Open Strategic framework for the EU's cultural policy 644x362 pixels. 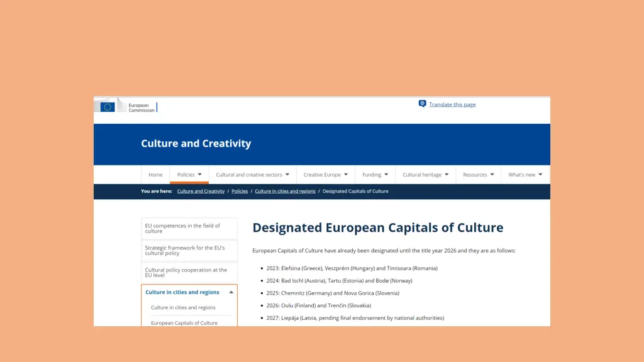pyautogui.click(x=189, y=251)
